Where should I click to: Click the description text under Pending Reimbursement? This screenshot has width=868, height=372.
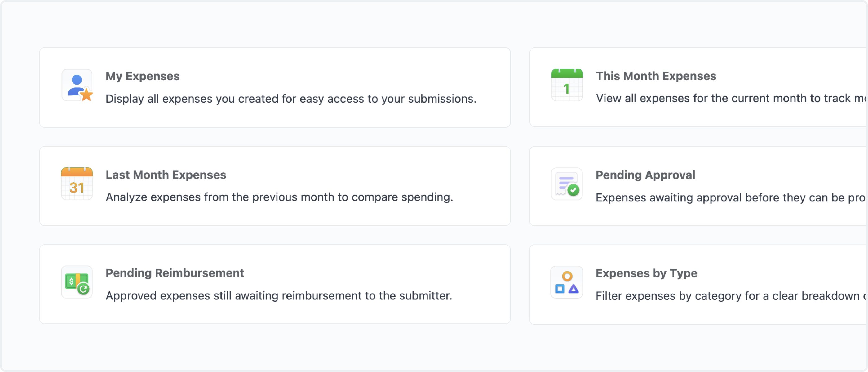point(279,295)
